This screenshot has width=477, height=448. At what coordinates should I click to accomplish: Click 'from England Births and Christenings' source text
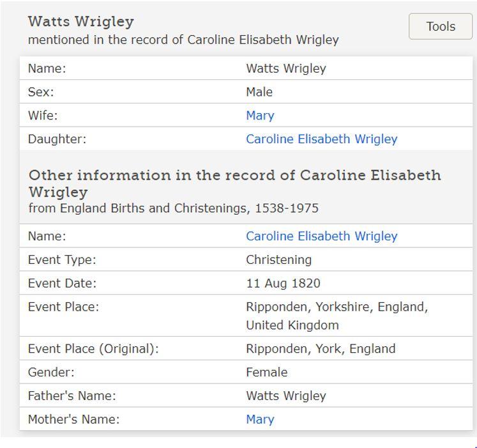click(173, 208)
